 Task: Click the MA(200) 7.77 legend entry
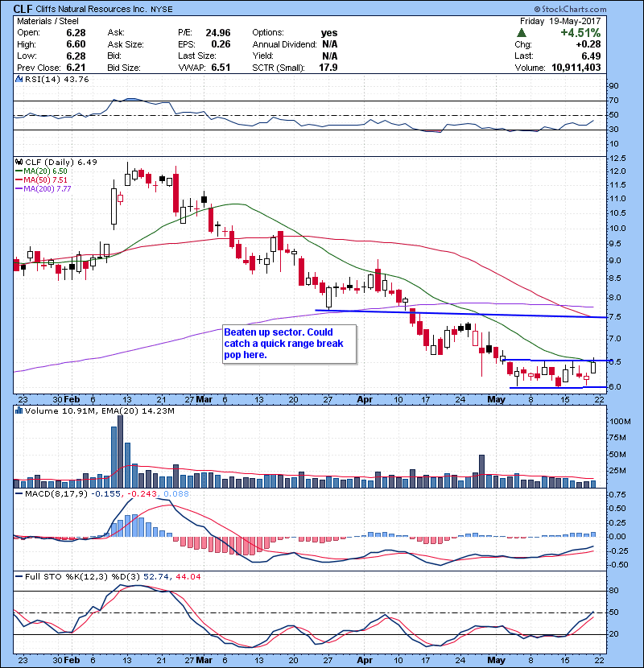[x=43, y=188]
